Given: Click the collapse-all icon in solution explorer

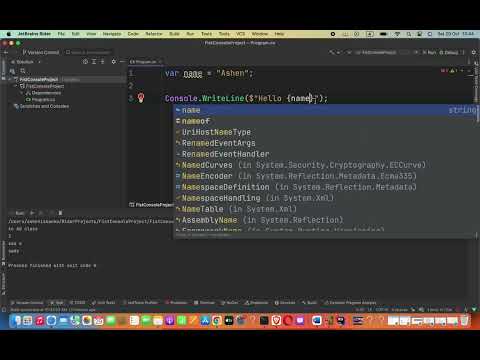Looking at the screenshot, I should click(102, 62).
